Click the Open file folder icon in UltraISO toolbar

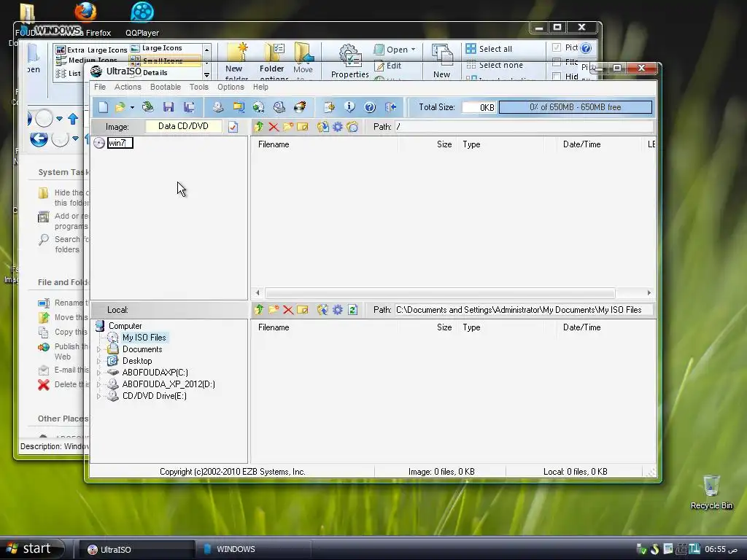point(120,107)
